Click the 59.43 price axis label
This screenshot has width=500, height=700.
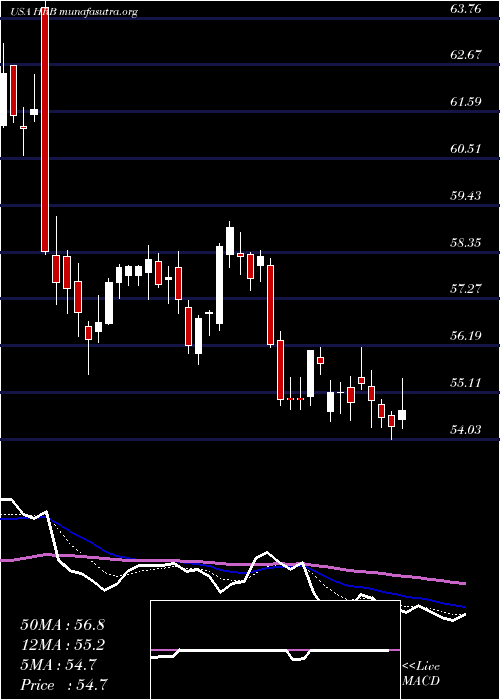[466, 196]
